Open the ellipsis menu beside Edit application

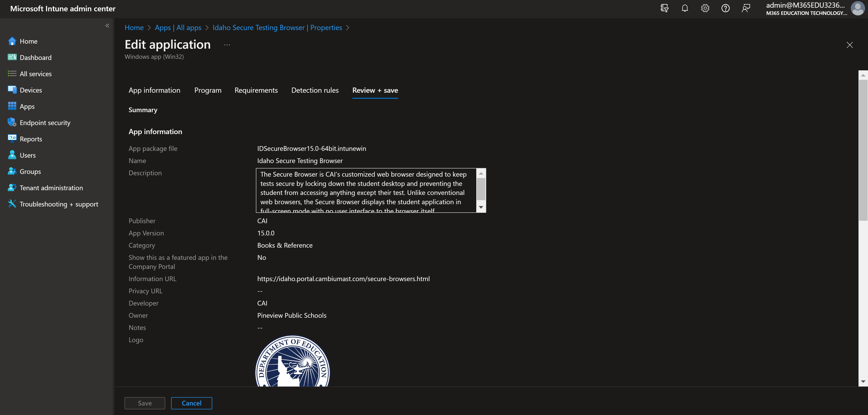point(227,45)
